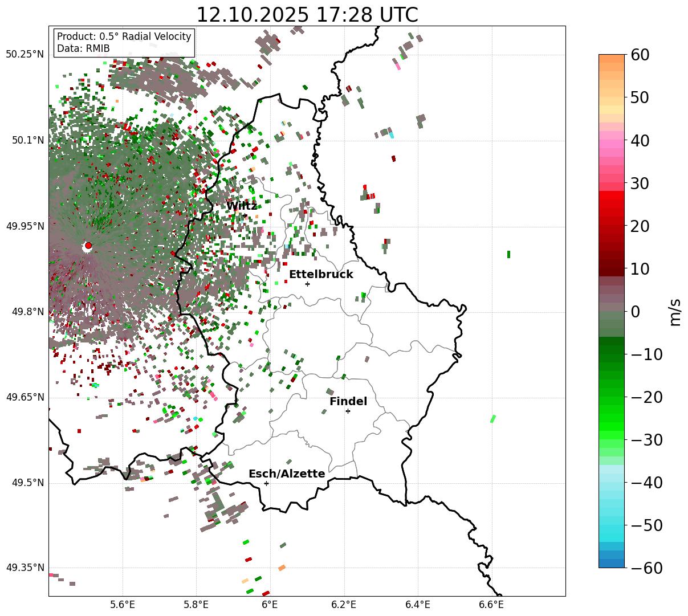
Task: Click the red radar location marker
Action: pyautogui.click(x=88, y=246)
